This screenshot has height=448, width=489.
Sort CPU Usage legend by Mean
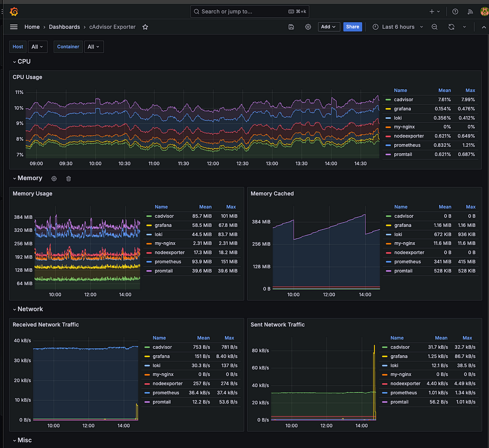[444, 90]
